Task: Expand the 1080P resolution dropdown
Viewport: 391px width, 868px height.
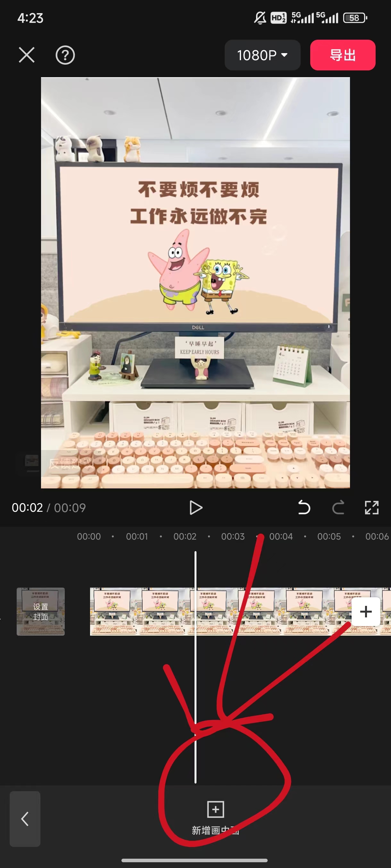Action: pos(262,55)
